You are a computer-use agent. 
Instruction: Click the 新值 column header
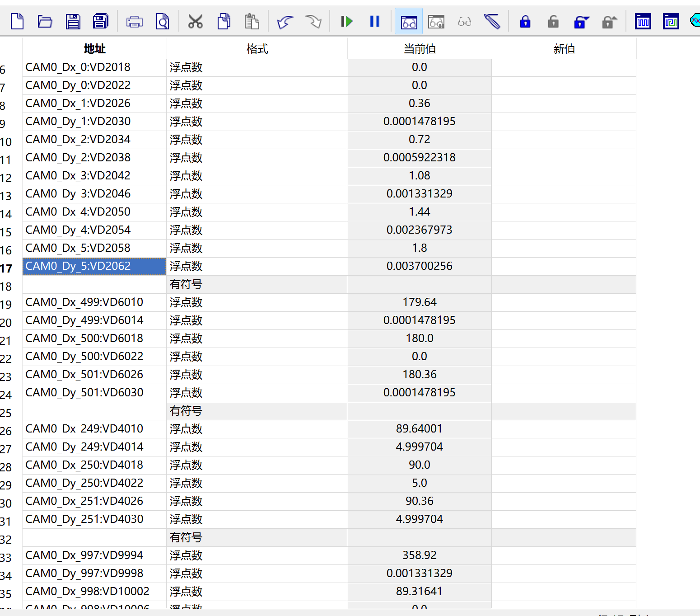564,49
